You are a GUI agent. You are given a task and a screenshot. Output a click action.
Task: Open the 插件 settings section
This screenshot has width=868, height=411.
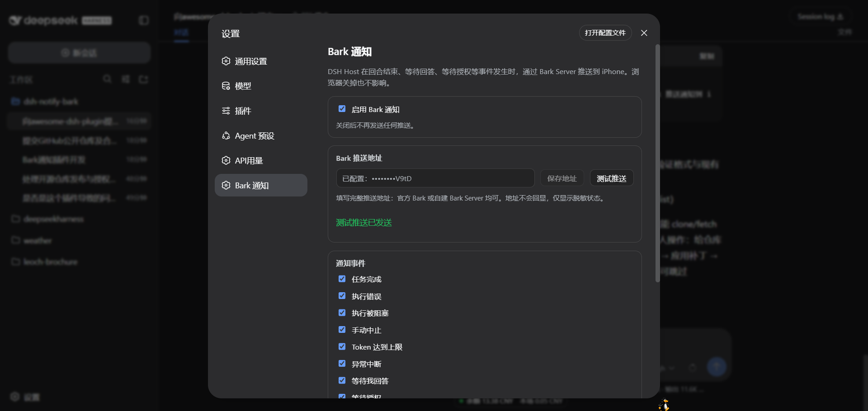[x=261, y=111]
